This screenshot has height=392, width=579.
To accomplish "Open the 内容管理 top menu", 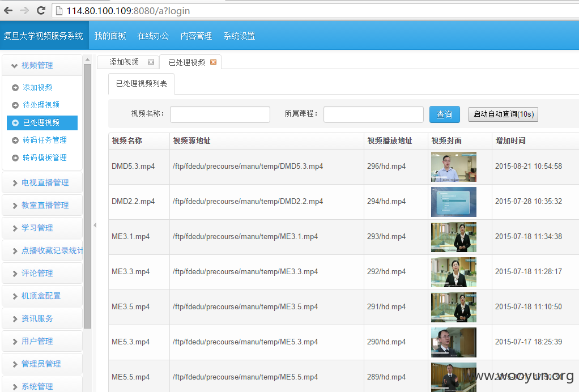I will 196,36.
